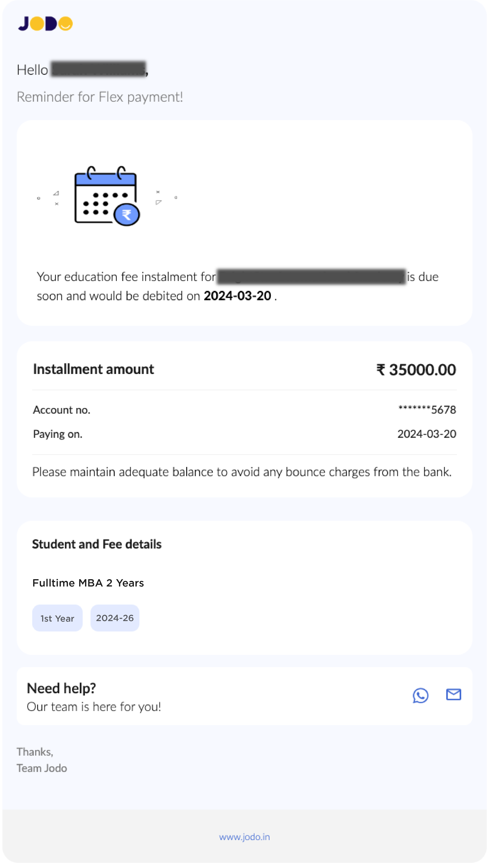
Task: Open the www.jodo.in link
Action: click(244, 837)
